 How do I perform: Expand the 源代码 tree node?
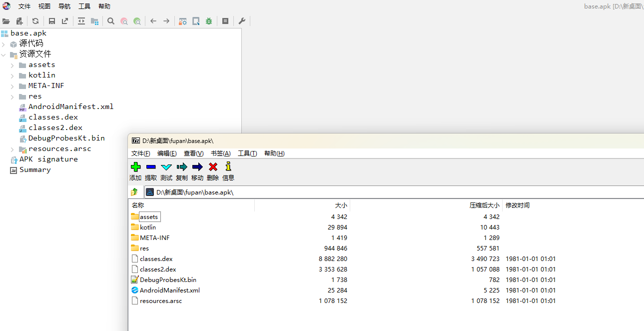click(x=4, y=44)
